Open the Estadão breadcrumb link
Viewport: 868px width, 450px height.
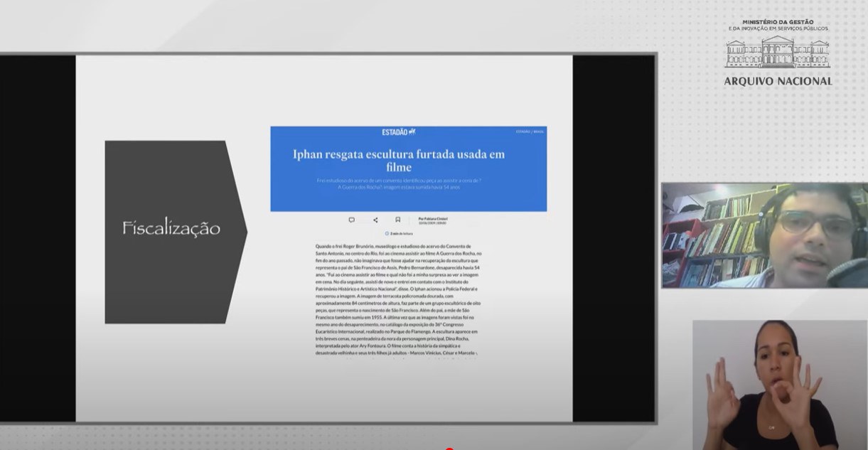pyautogui.click(x=523, y=132)
